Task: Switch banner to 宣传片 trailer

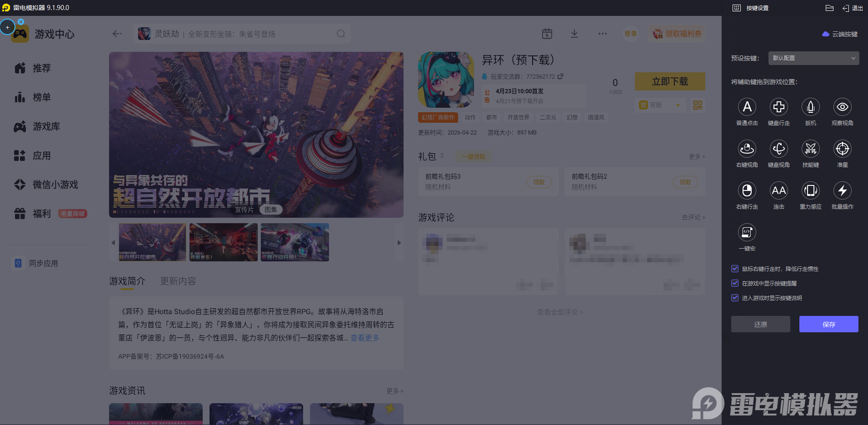Action: [x=244, y=210]
